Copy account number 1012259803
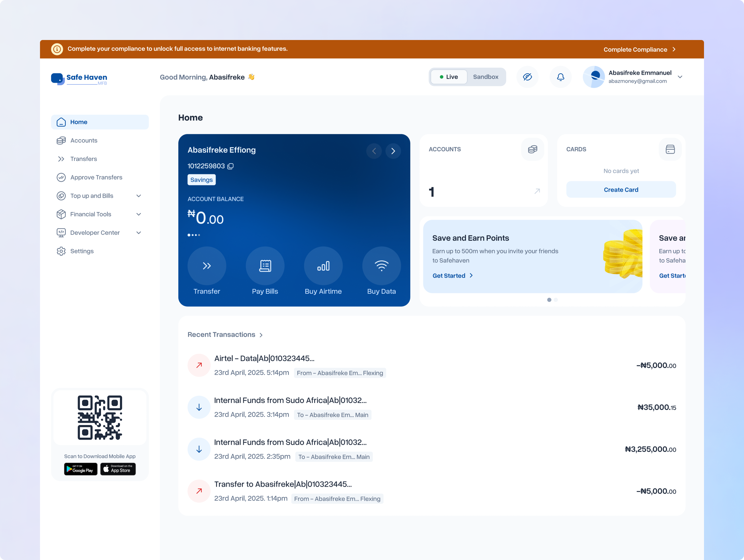The height and width of the screenshot is (560, 744). point(230,166)
